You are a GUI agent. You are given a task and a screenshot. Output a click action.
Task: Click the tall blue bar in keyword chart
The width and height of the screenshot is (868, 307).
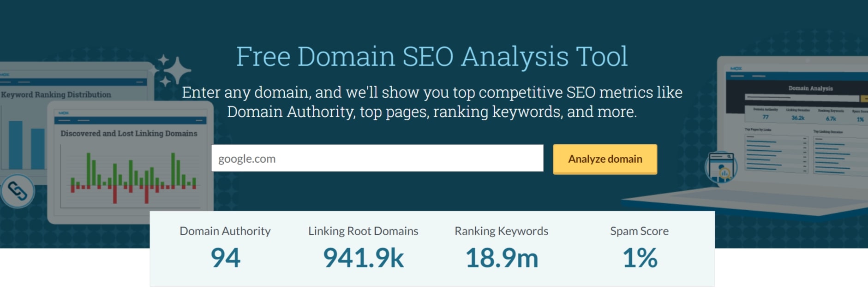tap(16, 145)
